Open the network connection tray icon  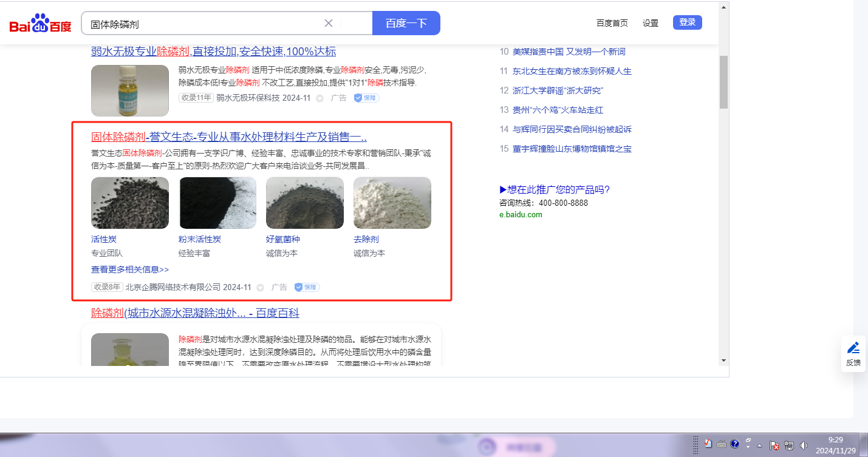coord(789,445)
